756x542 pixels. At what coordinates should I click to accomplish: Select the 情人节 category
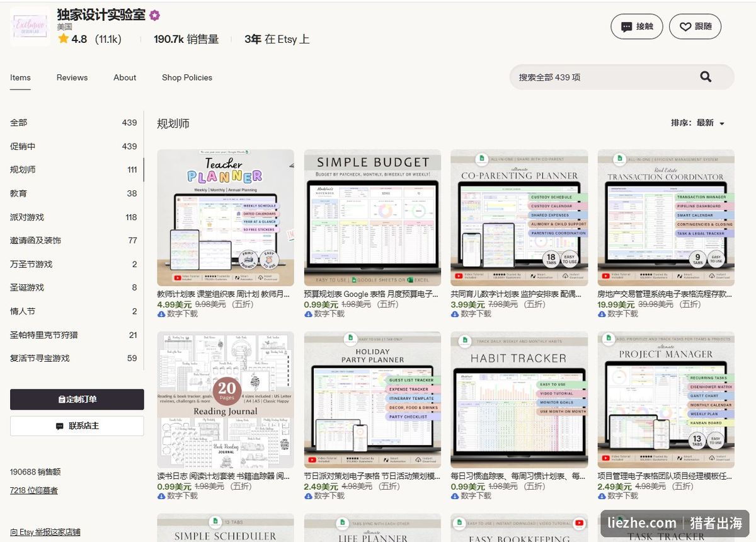tap(74, 311)
